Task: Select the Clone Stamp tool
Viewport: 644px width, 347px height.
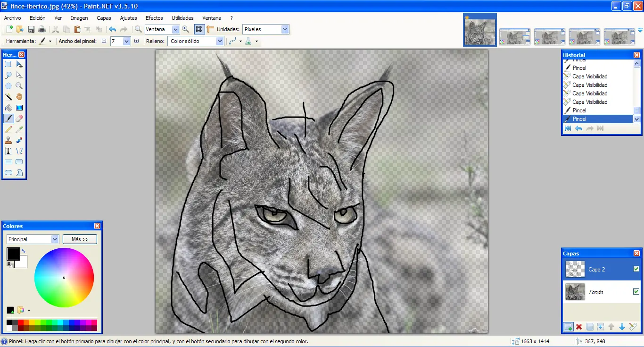Action: [x=8, y=140]
